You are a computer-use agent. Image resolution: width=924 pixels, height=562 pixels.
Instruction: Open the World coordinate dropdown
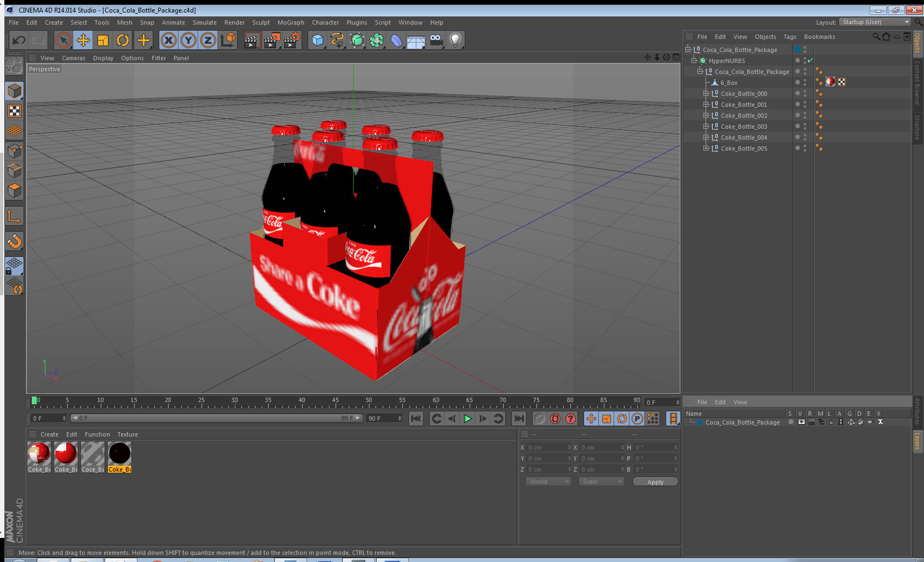point(548,481)
